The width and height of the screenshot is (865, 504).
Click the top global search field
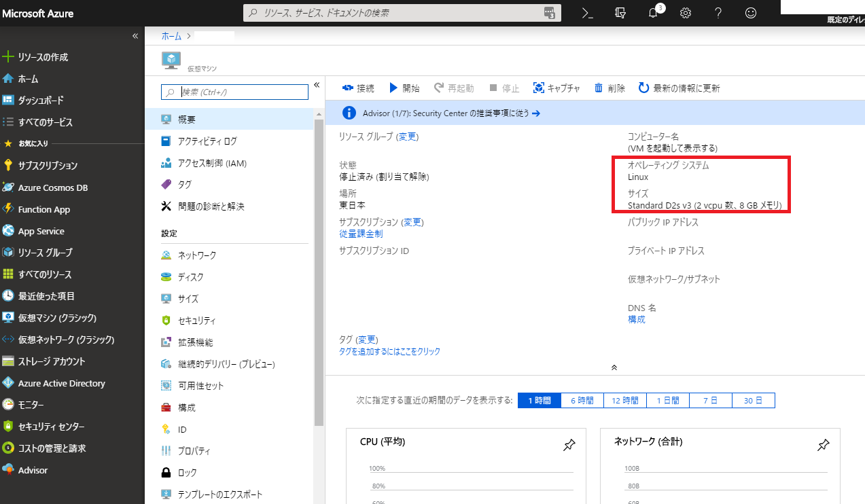402,13
